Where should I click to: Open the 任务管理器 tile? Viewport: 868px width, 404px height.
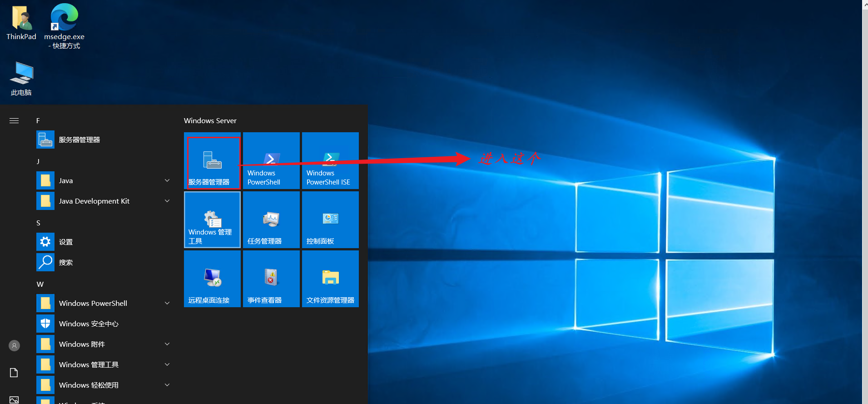coord(271,219)
